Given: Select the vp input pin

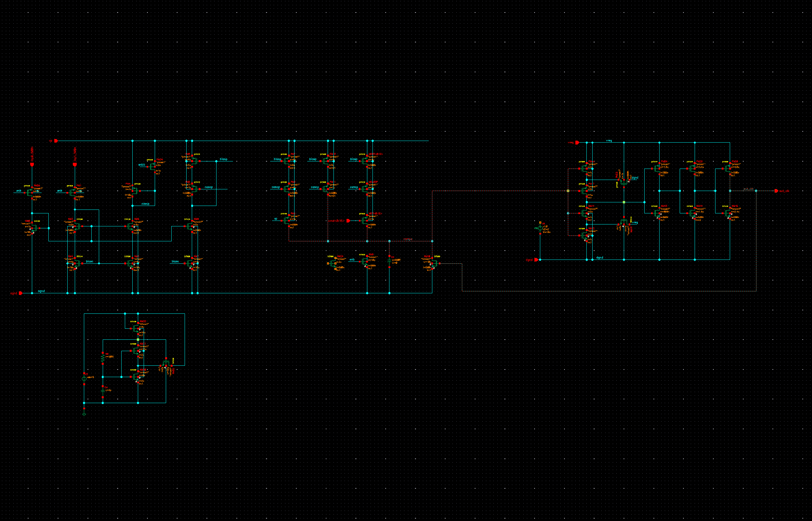Looking at the screenshot, I should pos(56,141).
